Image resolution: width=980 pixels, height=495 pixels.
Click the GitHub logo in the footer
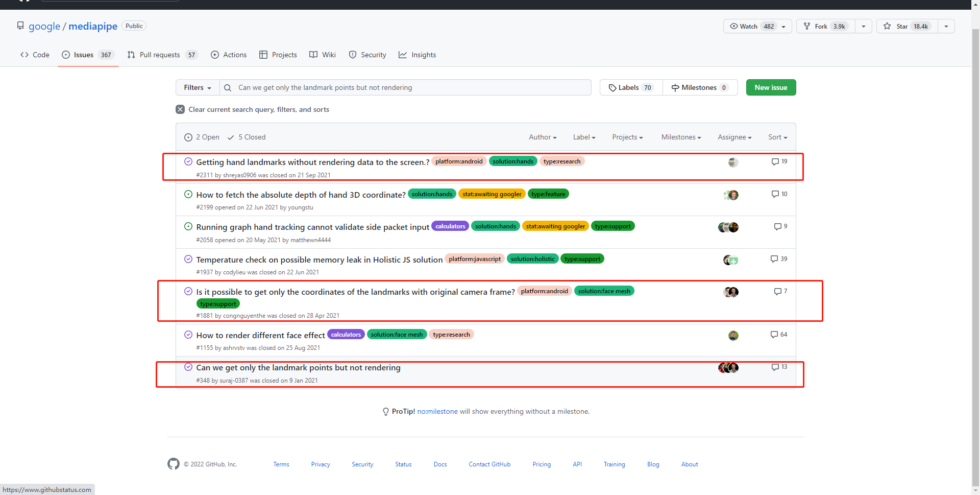[x=173, y=464]
